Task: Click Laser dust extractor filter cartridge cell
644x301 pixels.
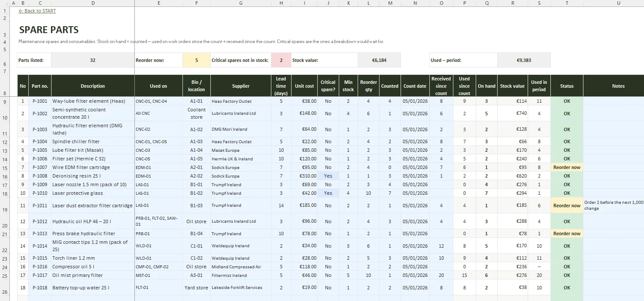Action: click(93, 206)
